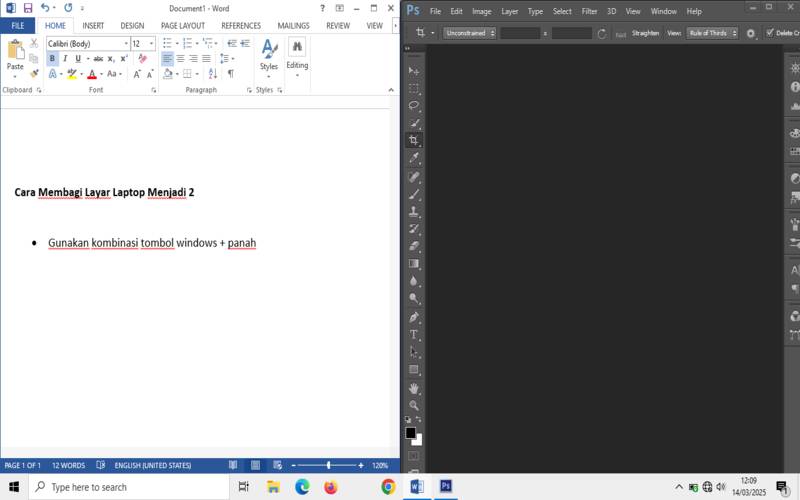Click 12 WORDS in Word status bar
Viewport: 800px width, 500px height.
pos(68,465)
